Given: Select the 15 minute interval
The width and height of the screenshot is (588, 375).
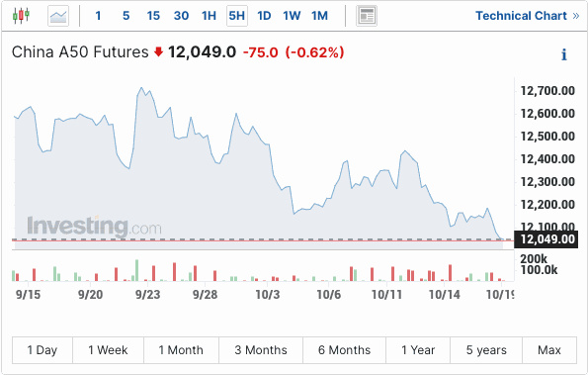Looking at the screenshot, I should coord(153,16).
